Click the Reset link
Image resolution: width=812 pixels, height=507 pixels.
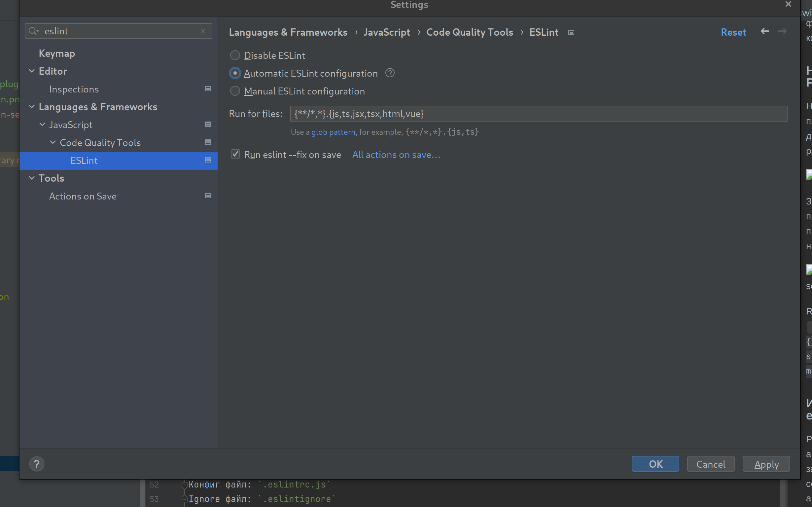point(733,32)
